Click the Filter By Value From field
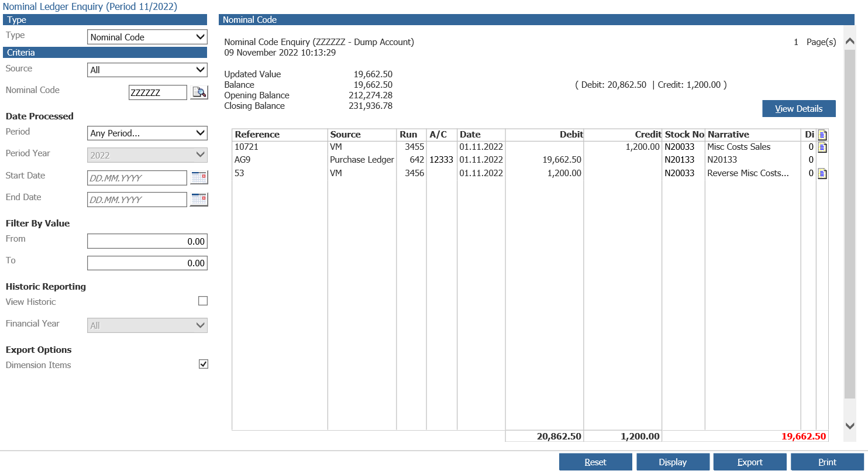 point(147,242)
